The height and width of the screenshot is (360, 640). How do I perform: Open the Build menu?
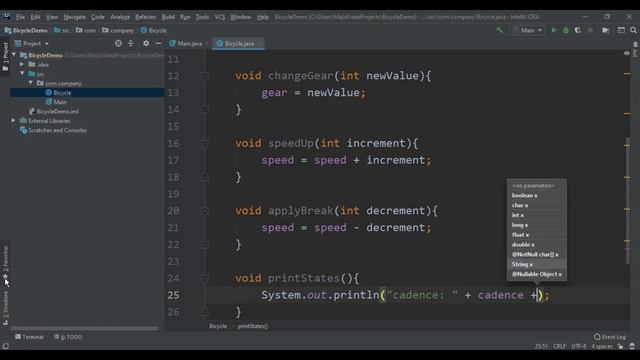click(x=168, y=17)
